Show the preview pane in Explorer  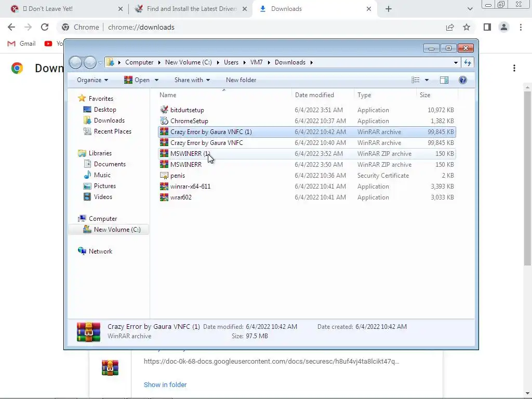(x=444, y=80)
